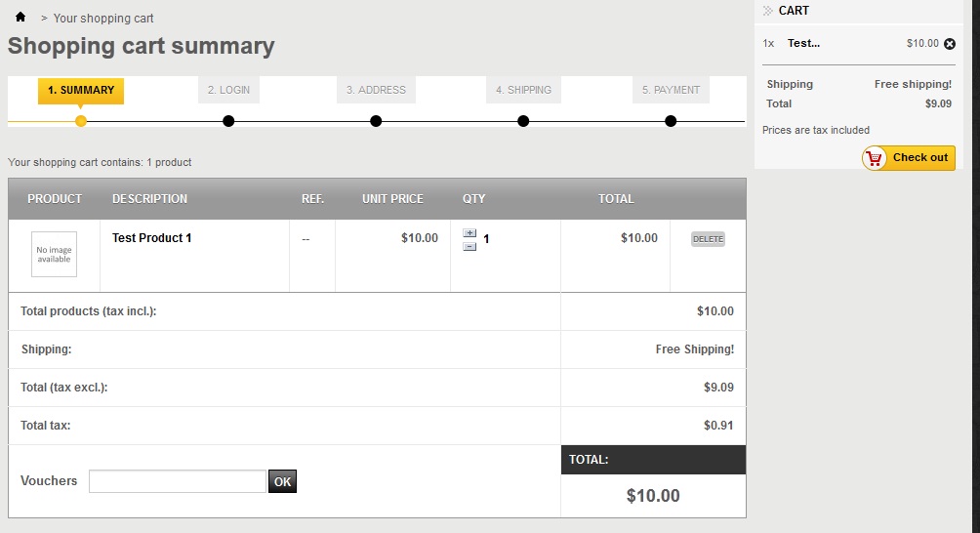Go to the 2. Login step
Image resolution: width=980 pixels, height=533 pixels.
(228, 90)
